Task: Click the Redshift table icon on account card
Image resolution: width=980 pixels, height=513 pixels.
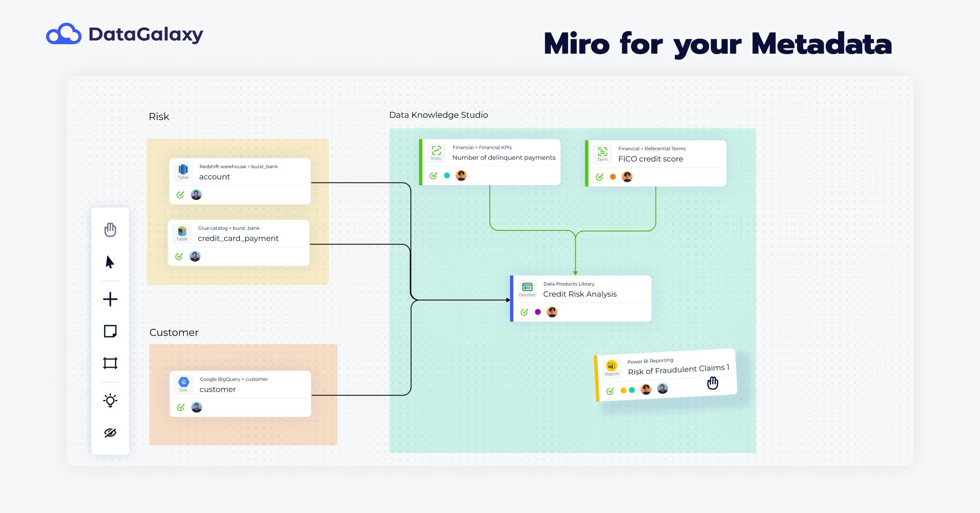Action: coord(183,170)
